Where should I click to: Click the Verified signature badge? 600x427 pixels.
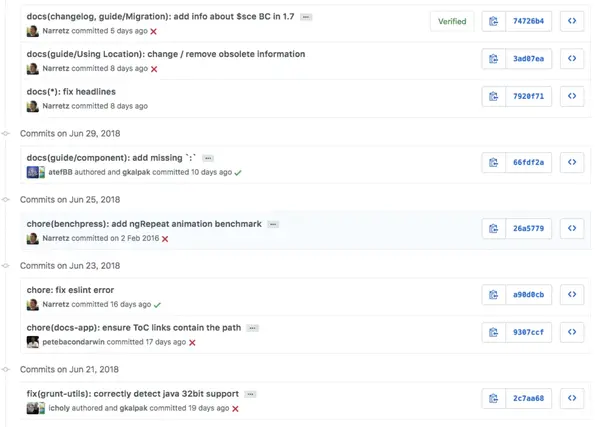point(452,21)
